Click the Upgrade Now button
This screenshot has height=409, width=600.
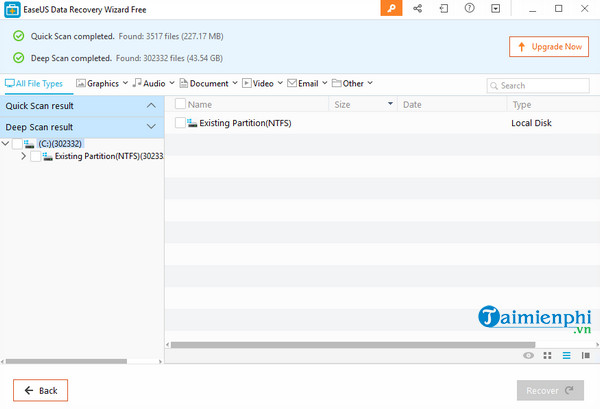(549, 47)
